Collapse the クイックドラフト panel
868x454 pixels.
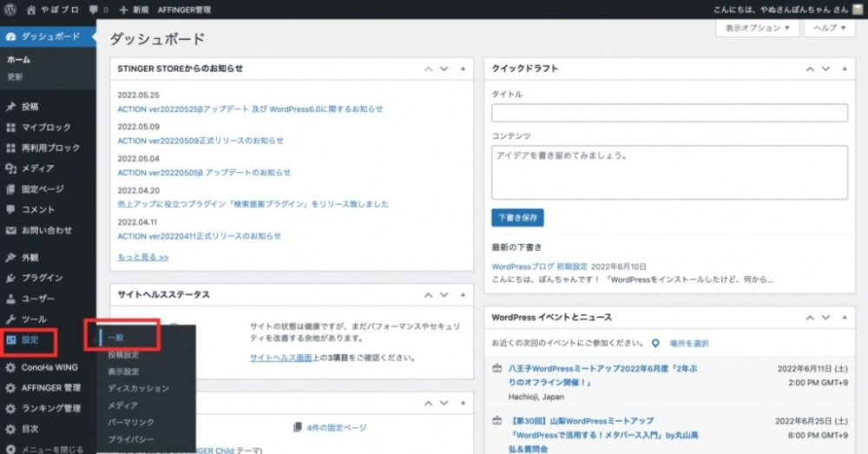[845, 69]
